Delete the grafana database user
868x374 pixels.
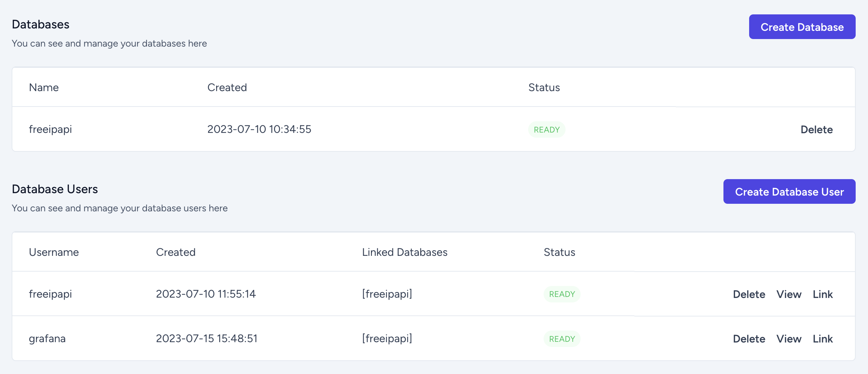(749, 339)
